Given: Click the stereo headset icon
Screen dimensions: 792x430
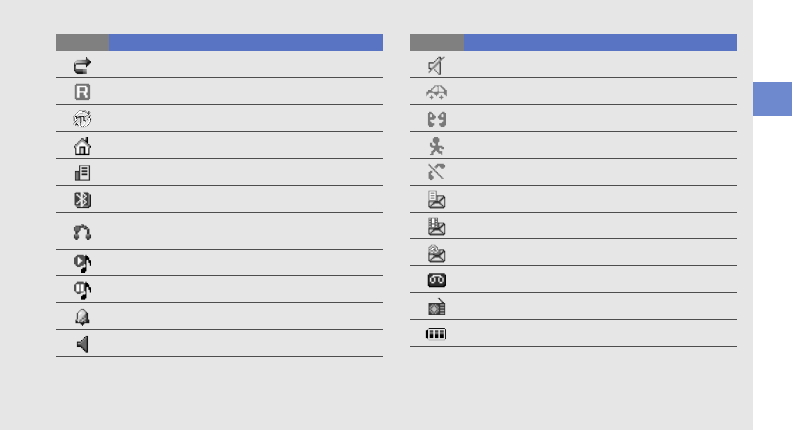Looking at the screenshot, I should coord(82,232).
